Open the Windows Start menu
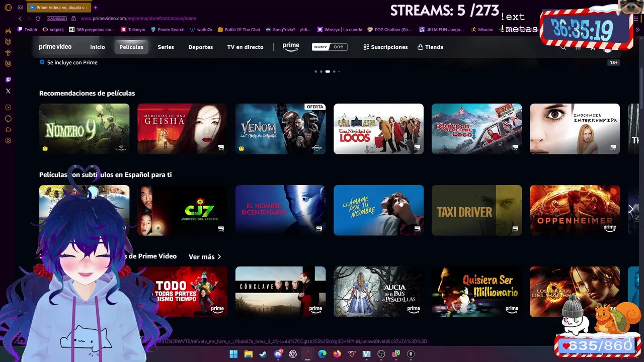This screenshot has width=644, height=362. (233, 354)
